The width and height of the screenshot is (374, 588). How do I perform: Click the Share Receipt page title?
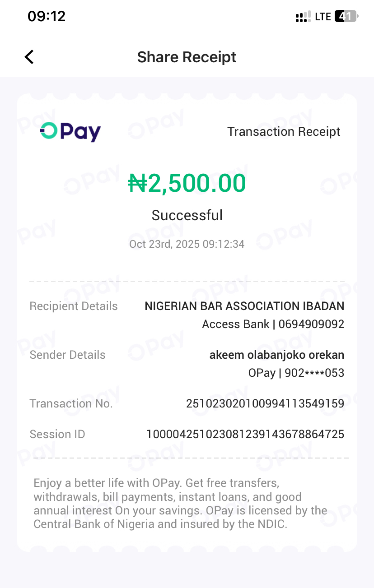187,57
